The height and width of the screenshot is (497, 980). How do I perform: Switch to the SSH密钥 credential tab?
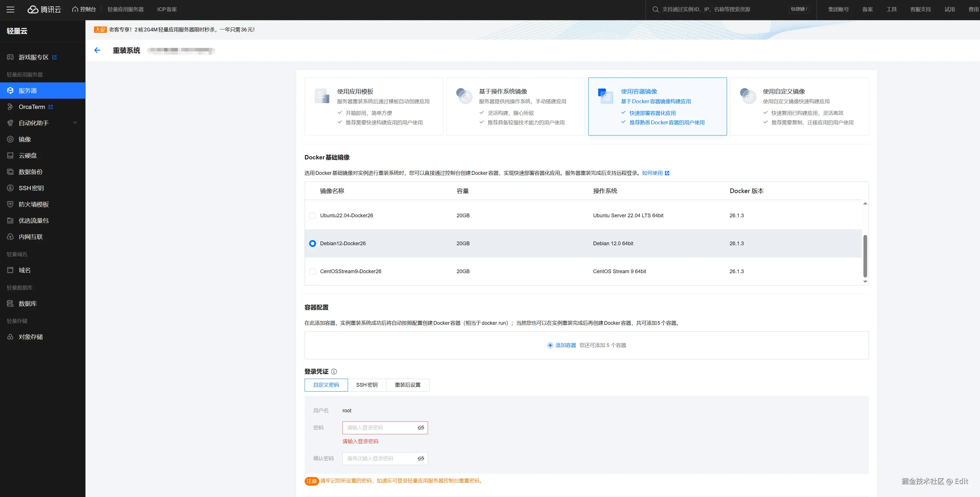(366, 385)
